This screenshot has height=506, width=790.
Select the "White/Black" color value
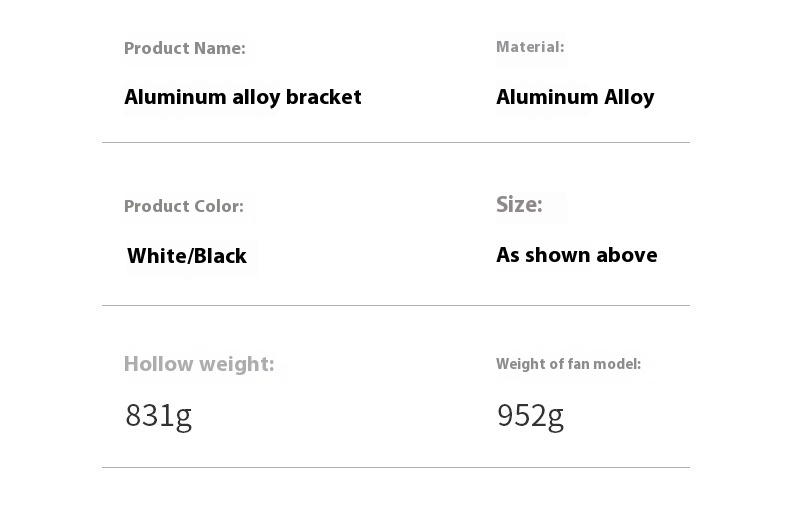tap(187, 256)
